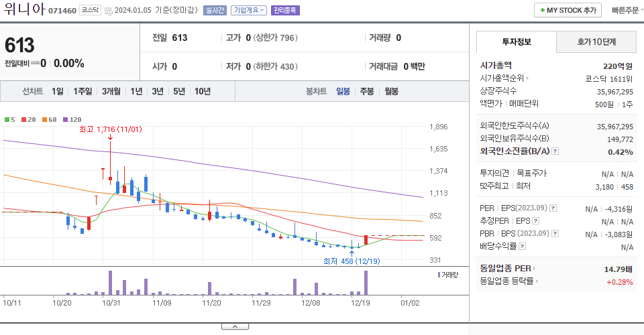
Task: Click the 최저 458 (12/19) low marker
Action: (x=352, y=261)
